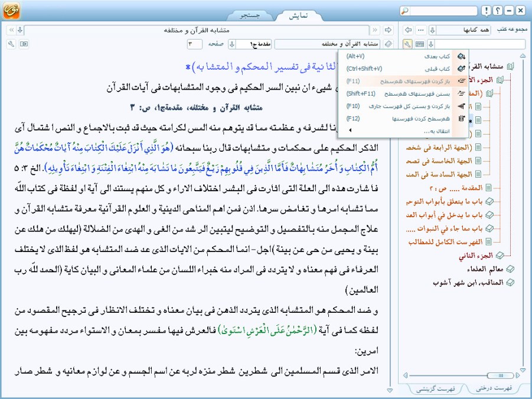Screen dimensions: 532x399
Task: Click the double chevron at the left of the title bar
Action: (11, 30)
